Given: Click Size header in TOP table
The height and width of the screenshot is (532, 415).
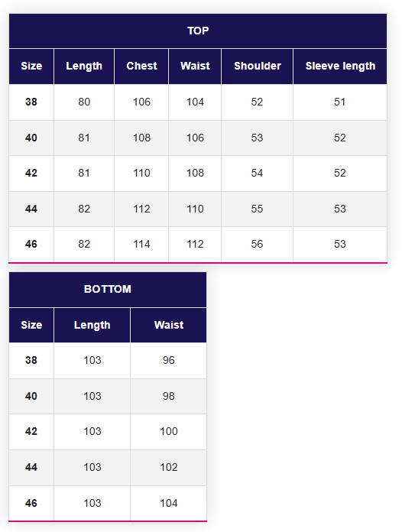Looking at the screenshot, I should click(31, 66).
